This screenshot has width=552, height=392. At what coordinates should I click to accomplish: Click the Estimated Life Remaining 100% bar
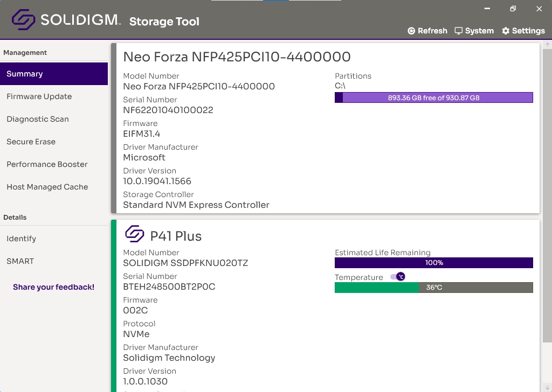pos(434,263)
